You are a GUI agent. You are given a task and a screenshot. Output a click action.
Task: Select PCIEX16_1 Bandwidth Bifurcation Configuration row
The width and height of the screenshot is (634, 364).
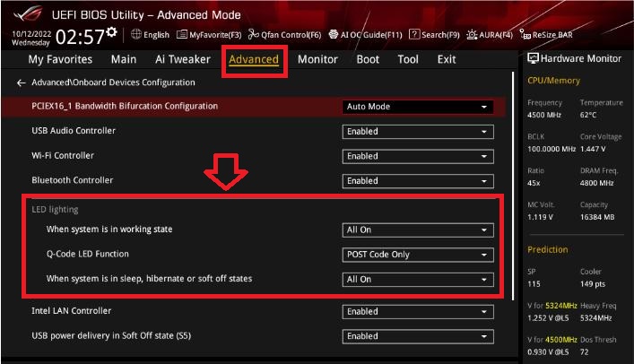[254, 107]
